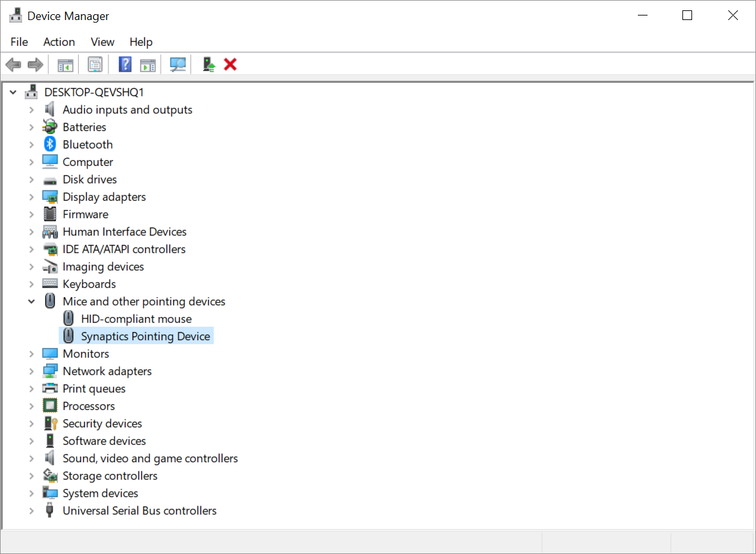756x554 pixels.
Task: Click the Back arrow toolbar icon
Action: coord(14,64)
